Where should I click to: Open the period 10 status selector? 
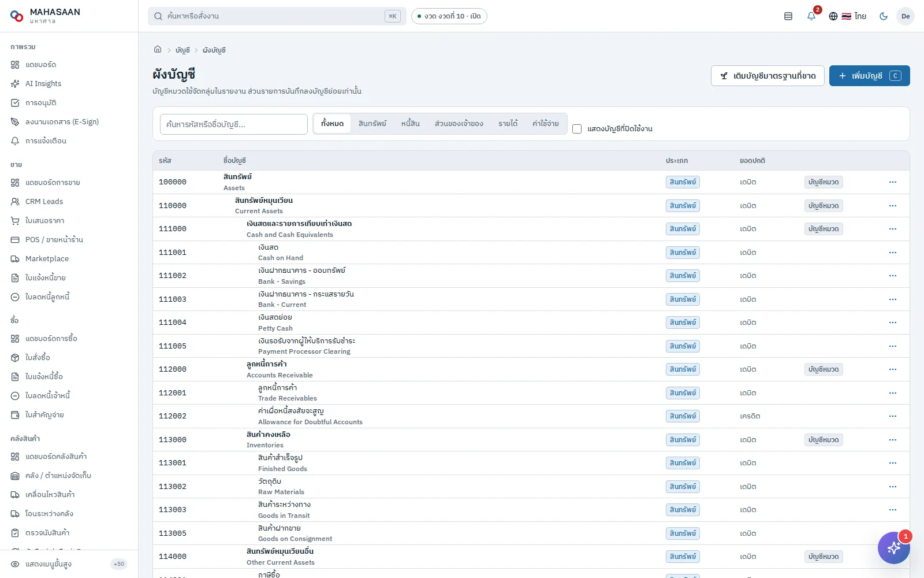pyautogui.click(x=449, y=16)
